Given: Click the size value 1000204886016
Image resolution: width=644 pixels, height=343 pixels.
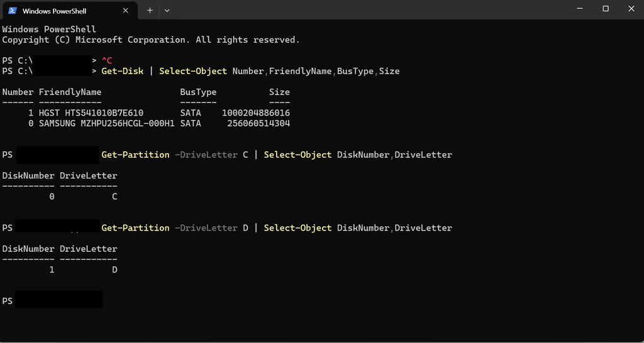Looking at the screenshot, I should tap(256, 113).
